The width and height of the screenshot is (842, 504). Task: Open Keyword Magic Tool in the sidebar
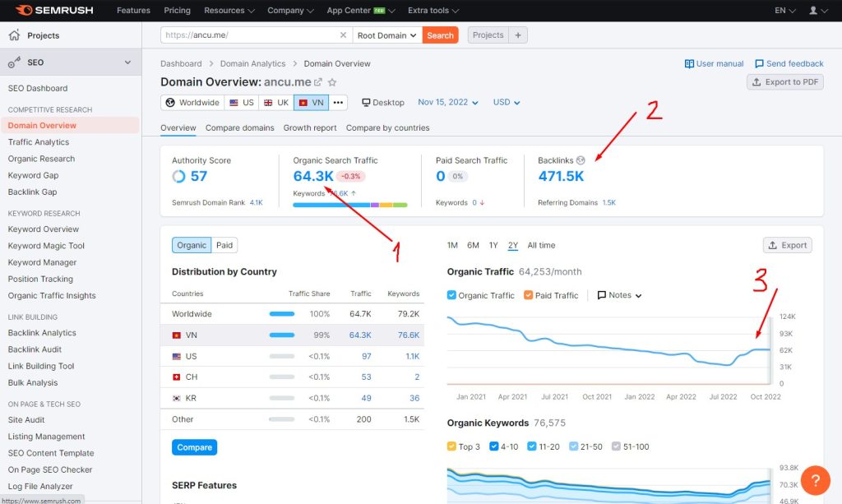click(46, 246)
